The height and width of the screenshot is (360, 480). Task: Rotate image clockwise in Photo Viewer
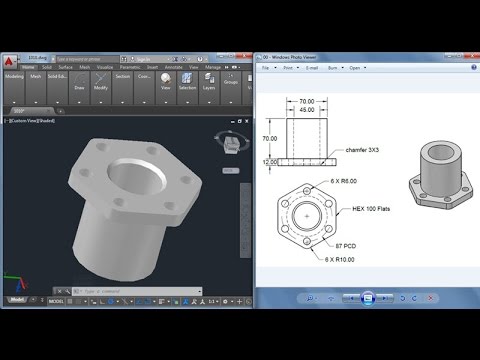click(x=415, y=298)
